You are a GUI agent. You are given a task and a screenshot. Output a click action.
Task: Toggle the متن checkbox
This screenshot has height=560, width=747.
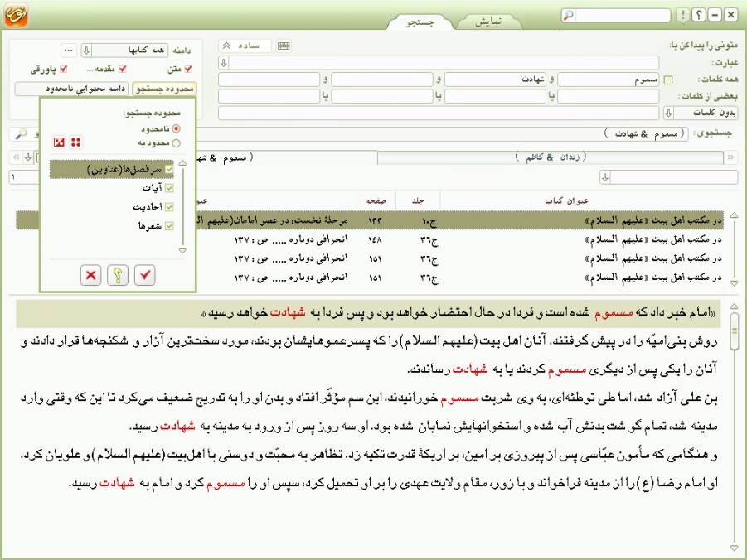point(188,69)
